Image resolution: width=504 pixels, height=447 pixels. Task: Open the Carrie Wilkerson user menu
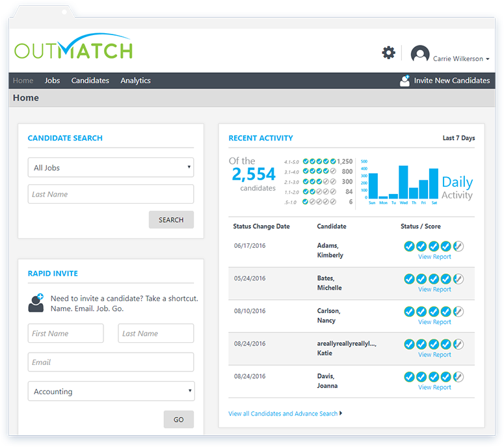pyautogui.click(x=461, y=59)
